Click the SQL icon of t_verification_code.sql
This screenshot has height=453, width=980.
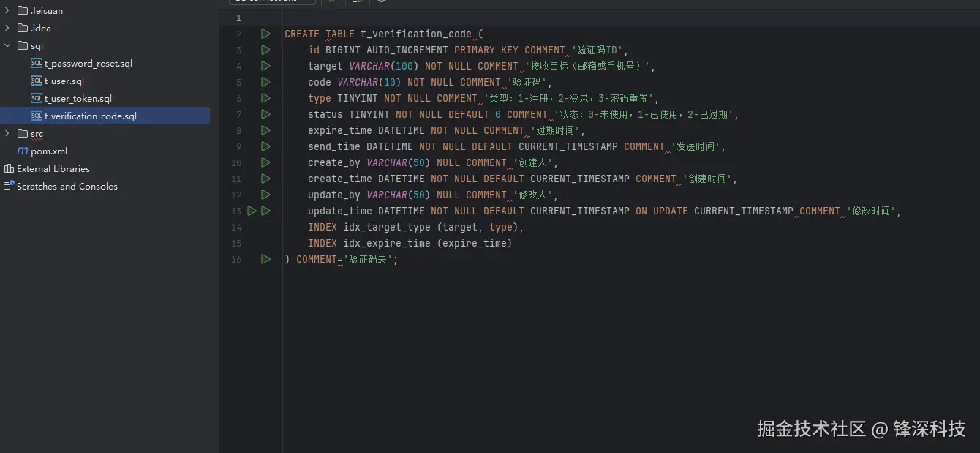pyautogui.click(x=37, y=116)
